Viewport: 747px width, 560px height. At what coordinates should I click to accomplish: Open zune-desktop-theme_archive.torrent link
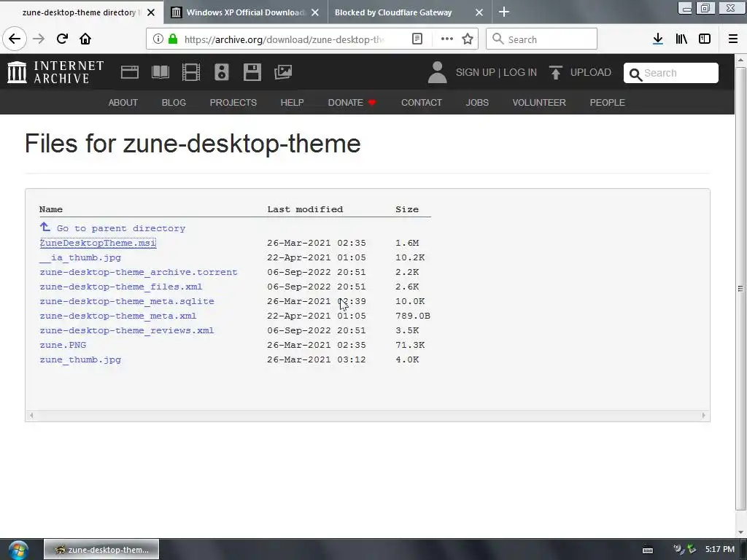coord(138,273)
